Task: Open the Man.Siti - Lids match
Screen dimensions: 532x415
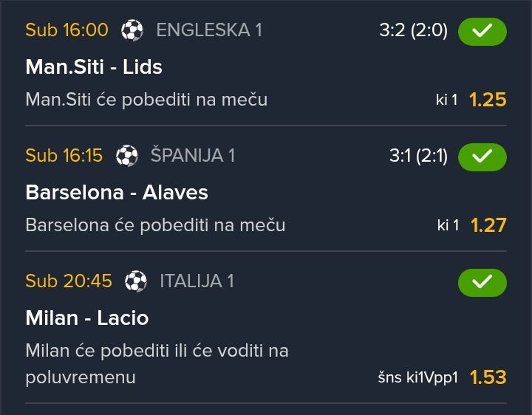Action: [94, 67]
